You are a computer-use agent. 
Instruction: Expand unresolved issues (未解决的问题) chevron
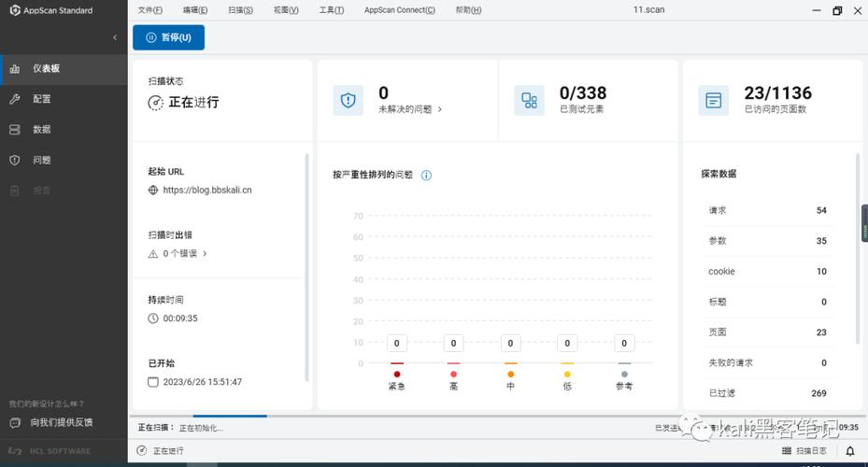coord(440,109)
